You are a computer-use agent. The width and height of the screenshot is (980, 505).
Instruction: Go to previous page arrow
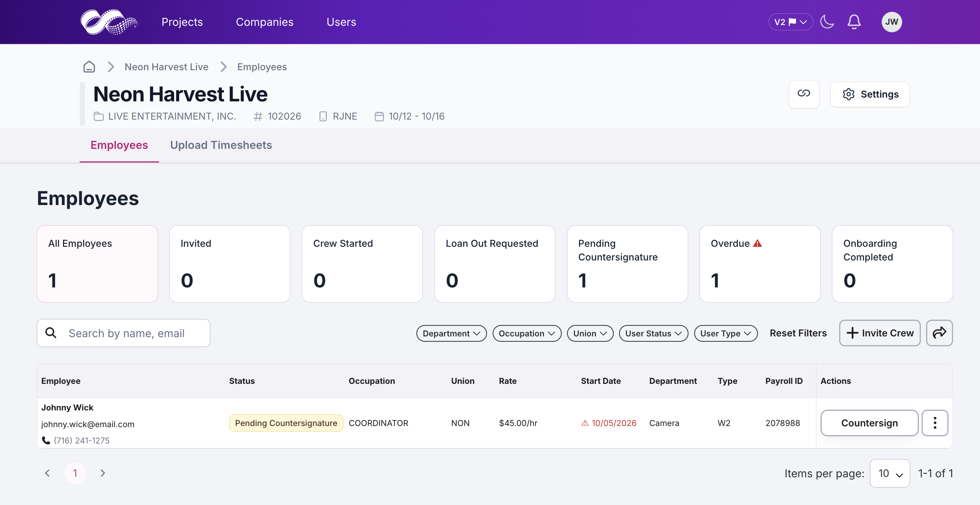pos(47,473)
